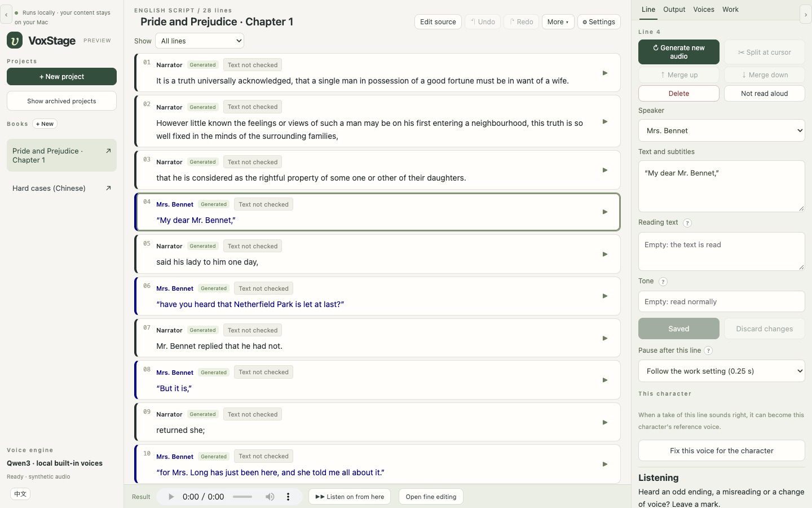Play audio for line 01
This screenshot has height=508, width=812.
coord(605,73)
